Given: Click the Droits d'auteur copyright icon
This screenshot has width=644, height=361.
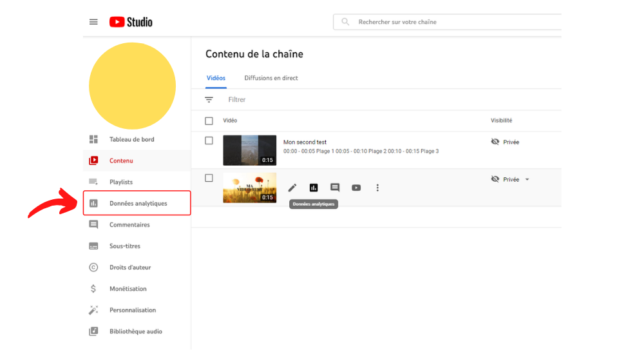Looking at the screenshot, I should (x=93, y=268).
